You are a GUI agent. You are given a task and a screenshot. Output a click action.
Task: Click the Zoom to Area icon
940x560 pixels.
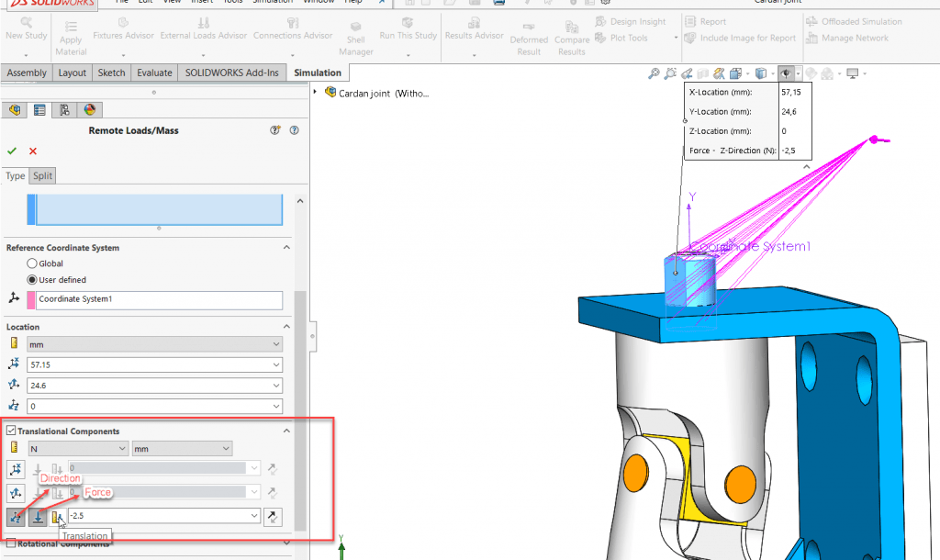coord(670,73)
